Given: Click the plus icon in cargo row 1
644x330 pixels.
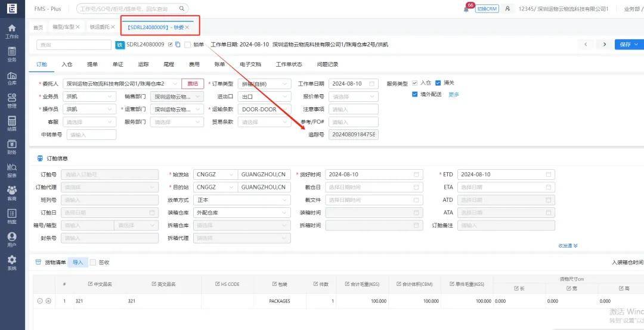Looking at the screenshot, I should click(x=48, y=301).
